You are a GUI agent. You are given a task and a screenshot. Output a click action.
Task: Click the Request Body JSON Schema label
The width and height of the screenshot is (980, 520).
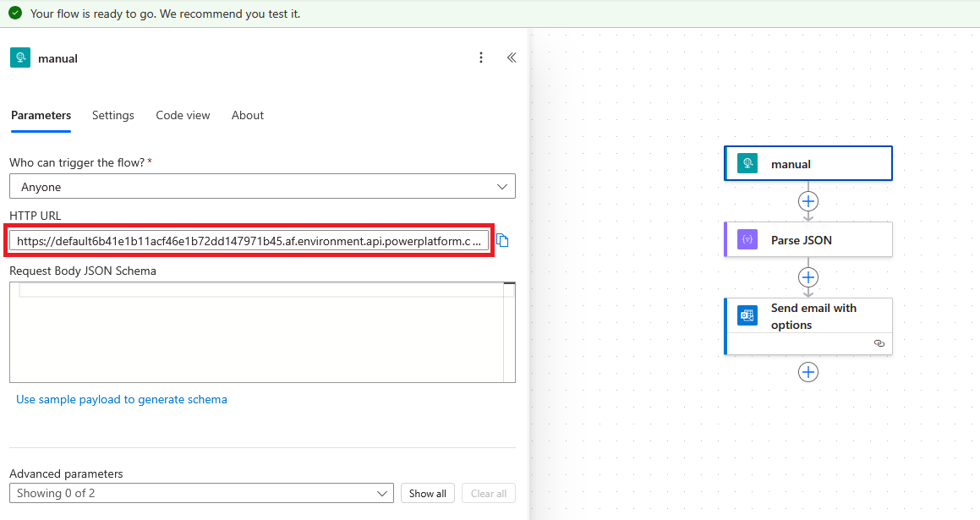(x=83, y=271)
